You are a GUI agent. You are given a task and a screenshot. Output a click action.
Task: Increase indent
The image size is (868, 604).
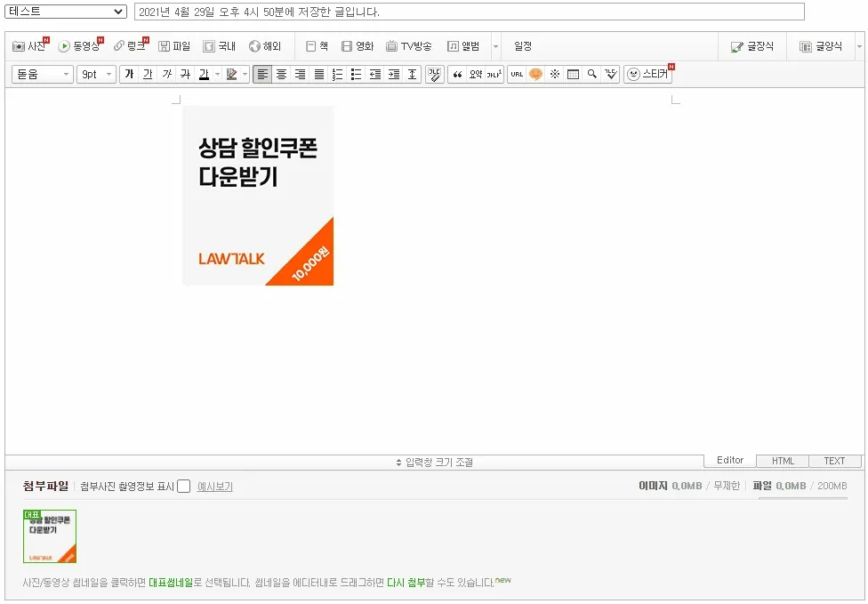pos(394,74)
